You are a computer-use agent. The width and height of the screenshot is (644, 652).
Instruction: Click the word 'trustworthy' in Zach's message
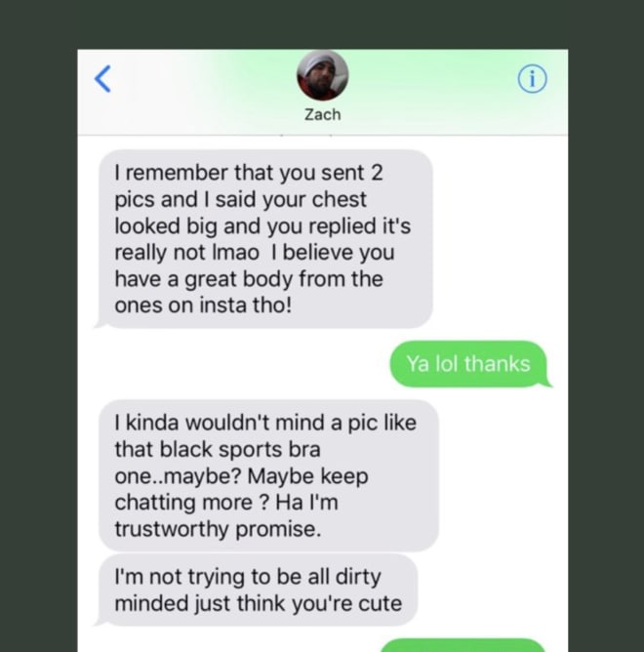click(172, 529)
